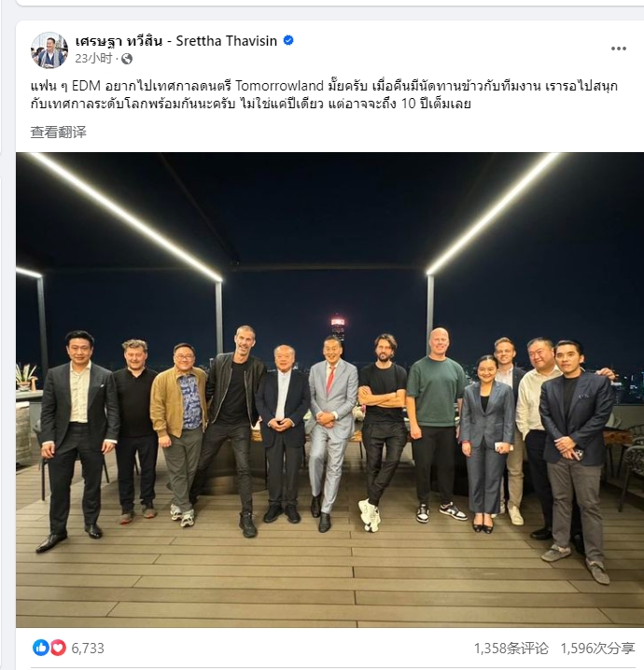644x670 pixels.
Task: Click the pink-lit tower in photo background
Action: [x=338, y=326]
